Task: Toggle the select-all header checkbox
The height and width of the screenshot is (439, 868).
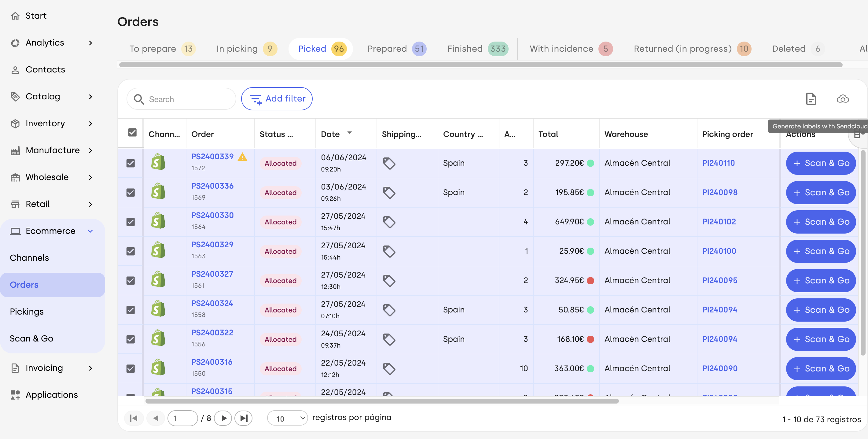Action: click(132, 132)
